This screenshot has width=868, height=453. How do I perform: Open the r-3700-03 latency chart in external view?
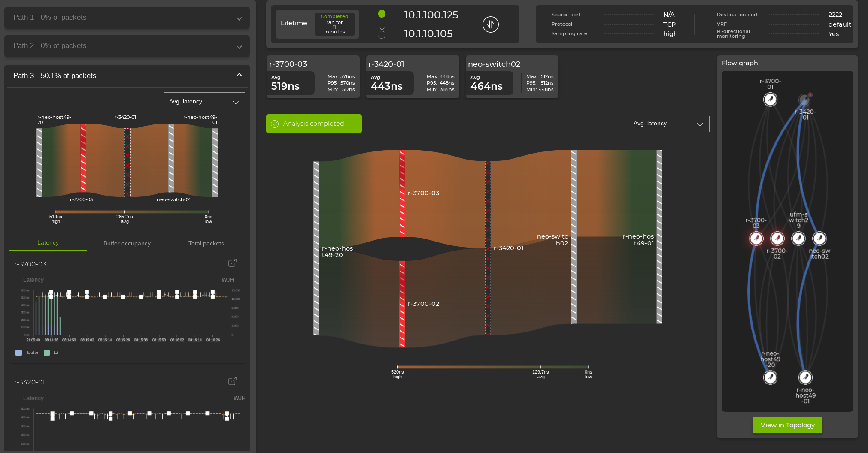point(233,263)
